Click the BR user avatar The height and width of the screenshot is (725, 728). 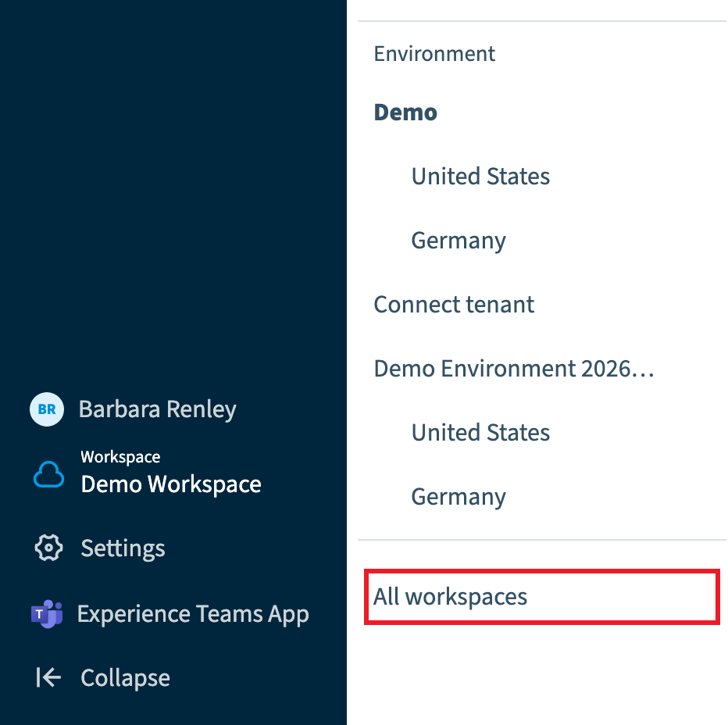click(47, 409)
